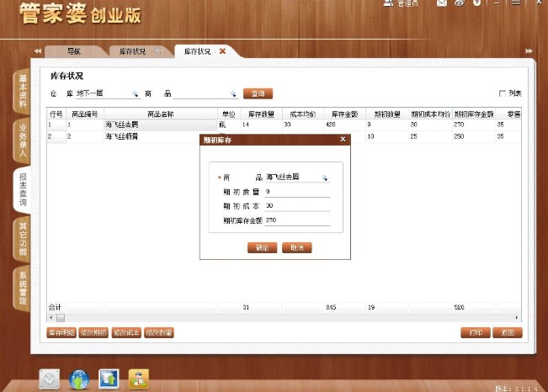Click the 期初成本 input field
The image size is (548, 392).
click(x=296, y=206)
